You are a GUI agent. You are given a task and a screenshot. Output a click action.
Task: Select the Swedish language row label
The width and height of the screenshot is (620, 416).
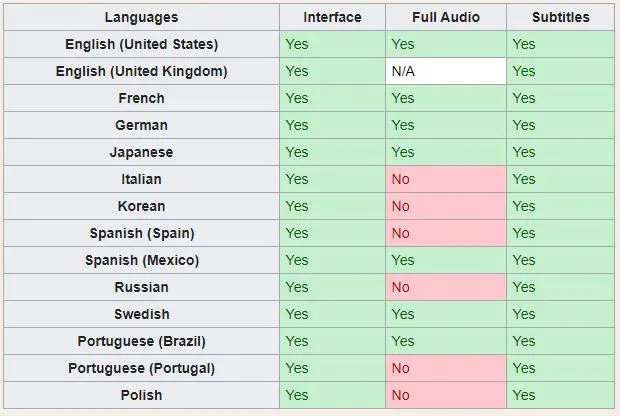pyautogui.click(x=141, y=314)
